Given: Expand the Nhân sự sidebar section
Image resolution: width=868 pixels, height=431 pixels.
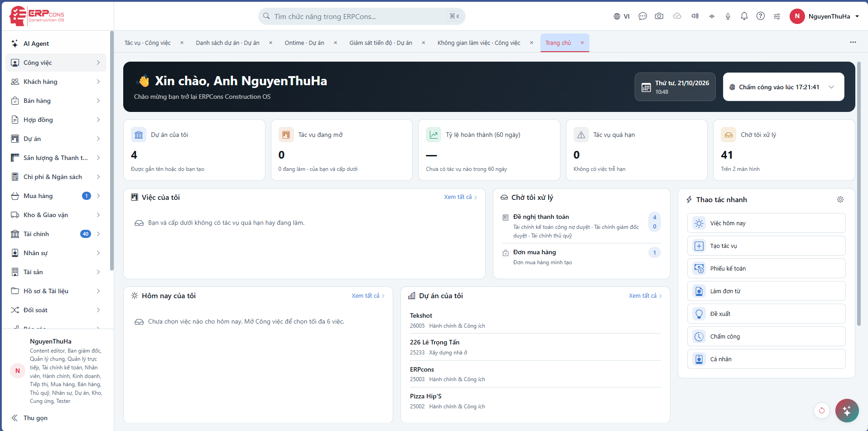Looking at the screenshot, I should click(56, 253).
